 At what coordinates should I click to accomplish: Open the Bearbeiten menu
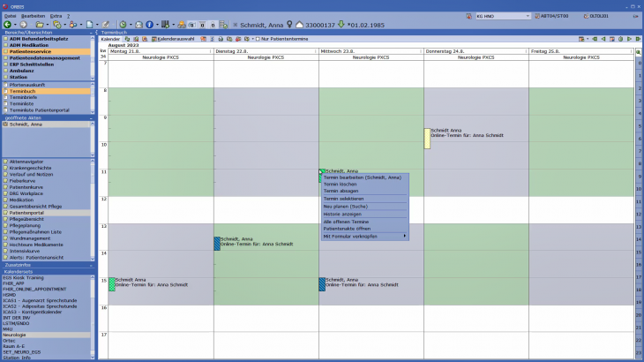(33, 16)
